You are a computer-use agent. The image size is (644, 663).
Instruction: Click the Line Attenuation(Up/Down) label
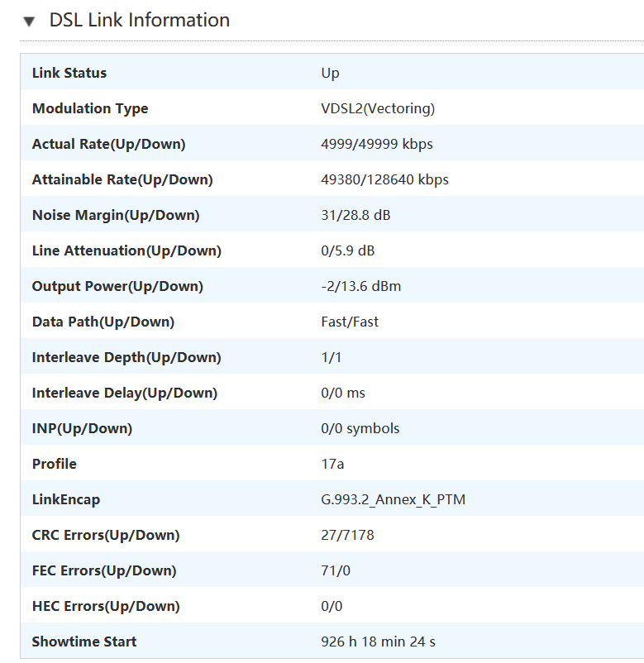coord(126,250)
